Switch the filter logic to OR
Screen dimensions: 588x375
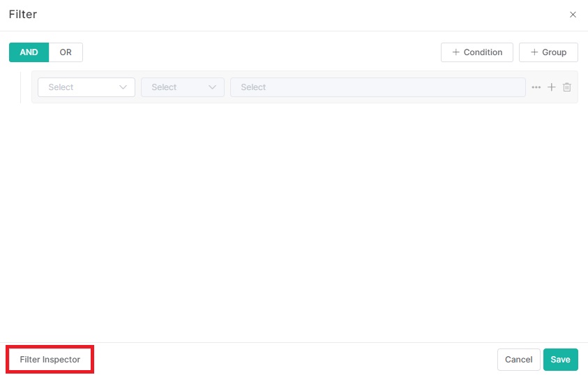[66, 52]
